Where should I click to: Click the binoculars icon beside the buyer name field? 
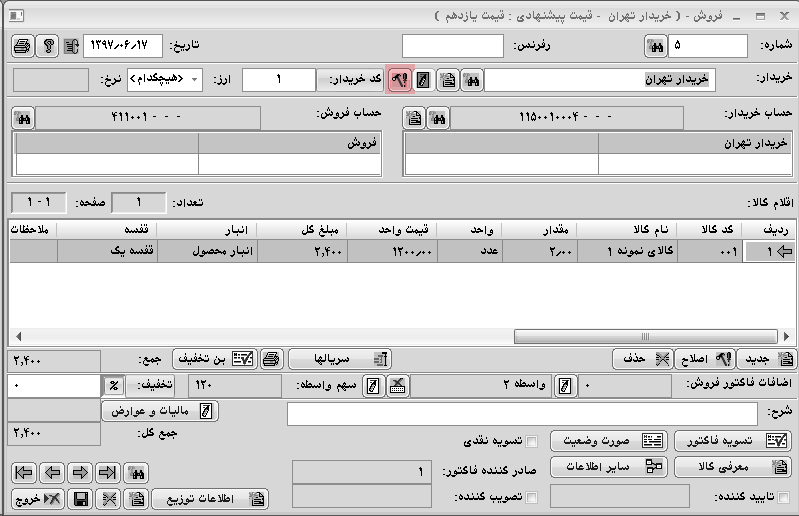pyautogui.click(x=472, y=80)
